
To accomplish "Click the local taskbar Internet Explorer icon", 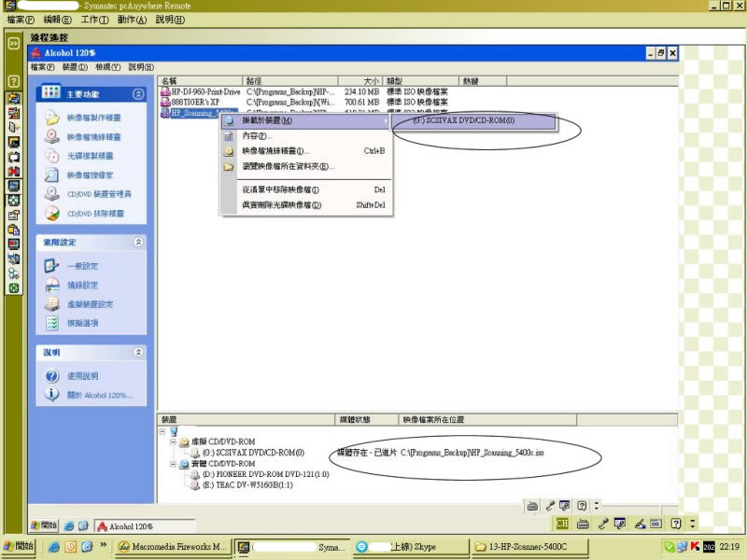I will 54,547.
